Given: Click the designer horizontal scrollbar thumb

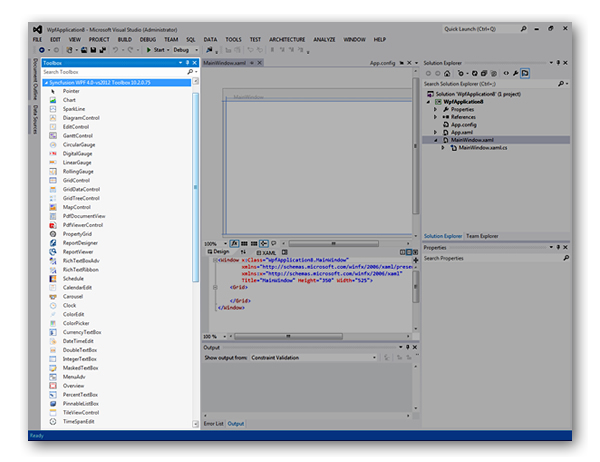Looking at the screenshot, I should [333, 243].
